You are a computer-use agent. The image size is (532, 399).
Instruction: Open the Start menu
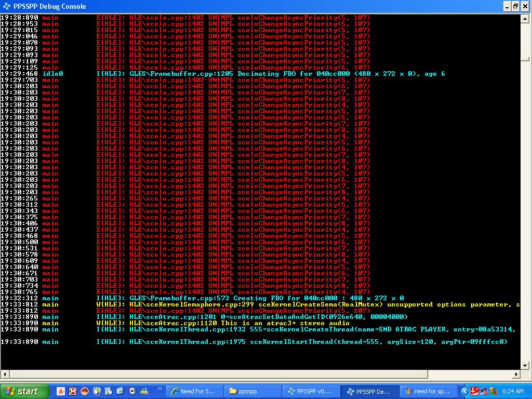25,391
